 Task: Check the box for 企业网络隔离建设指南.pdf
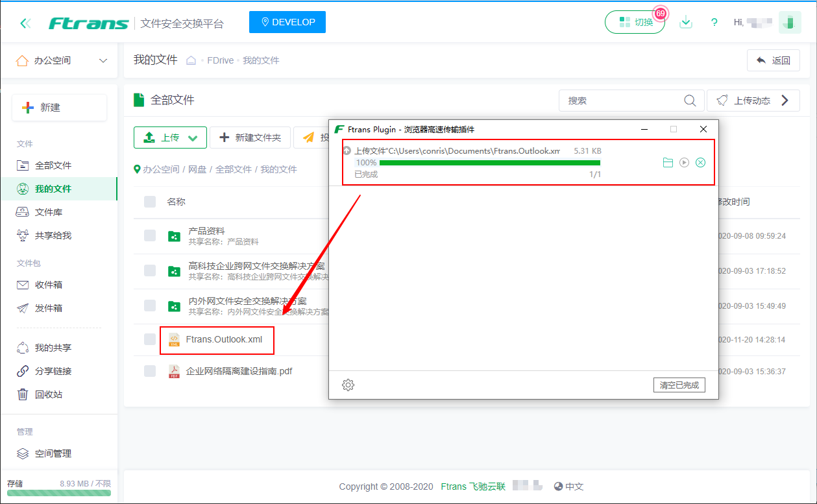click(x=150, y=371)
